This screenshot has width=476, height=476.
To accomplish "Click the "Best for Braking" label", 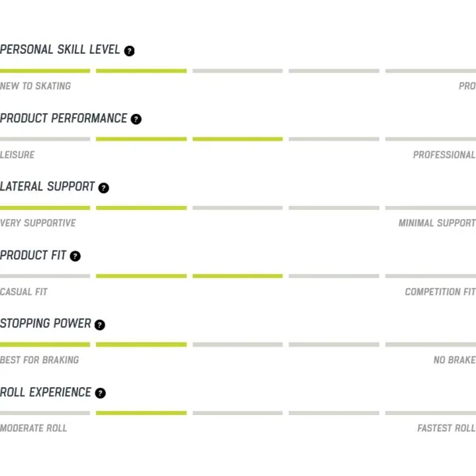I will tap(39, 360).
